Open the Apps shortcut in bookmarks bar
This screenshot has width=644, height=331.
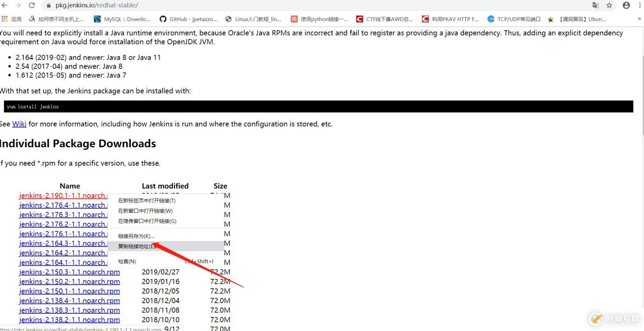click(11, 19)
